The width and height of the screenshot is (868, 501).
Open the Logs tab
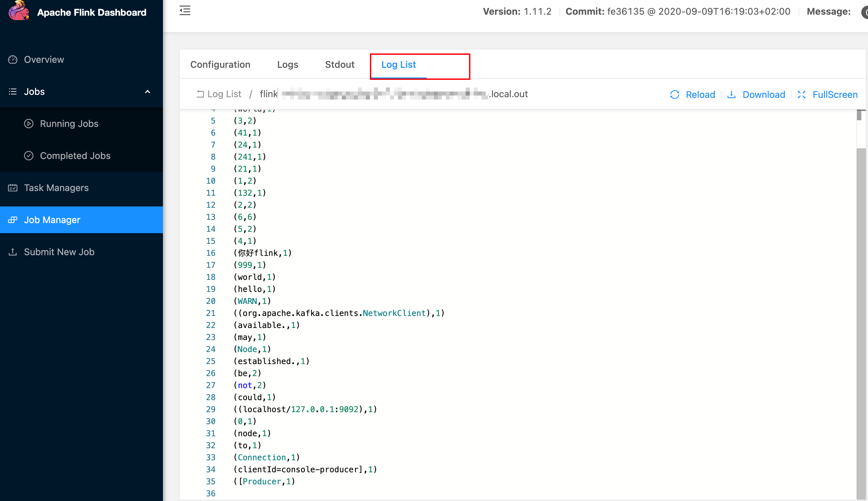[287, 64]
